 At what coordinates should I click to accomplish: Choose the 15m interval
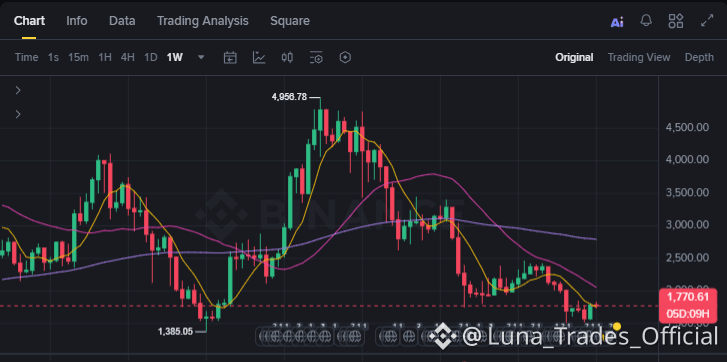pos(78,57)
